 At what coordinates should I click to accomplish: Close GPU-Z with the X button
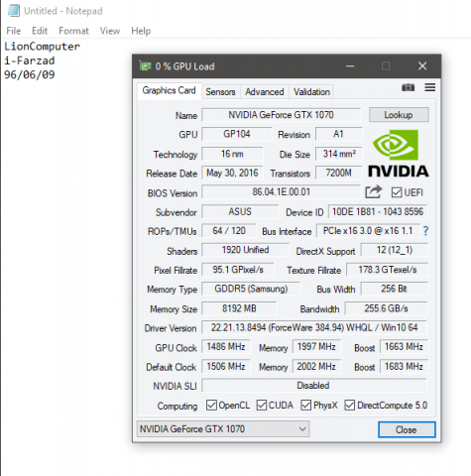(422, 66)
